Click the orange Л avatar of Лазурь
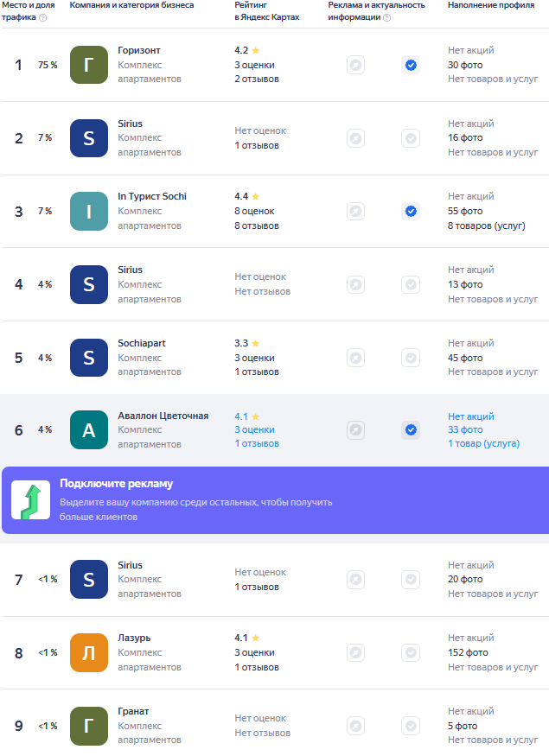This screenshot has height=756, width=549. click(x=89, y=652)
